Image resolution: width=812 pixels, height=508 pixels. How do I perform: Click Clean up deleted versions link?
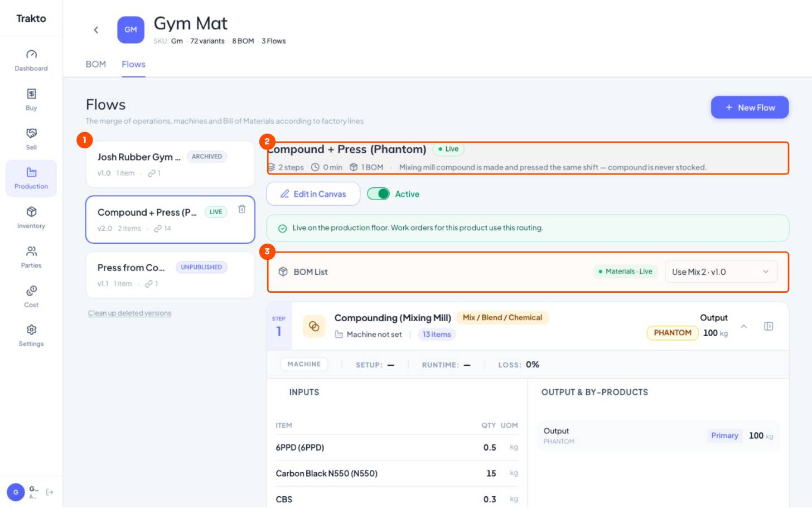[129, 313]
